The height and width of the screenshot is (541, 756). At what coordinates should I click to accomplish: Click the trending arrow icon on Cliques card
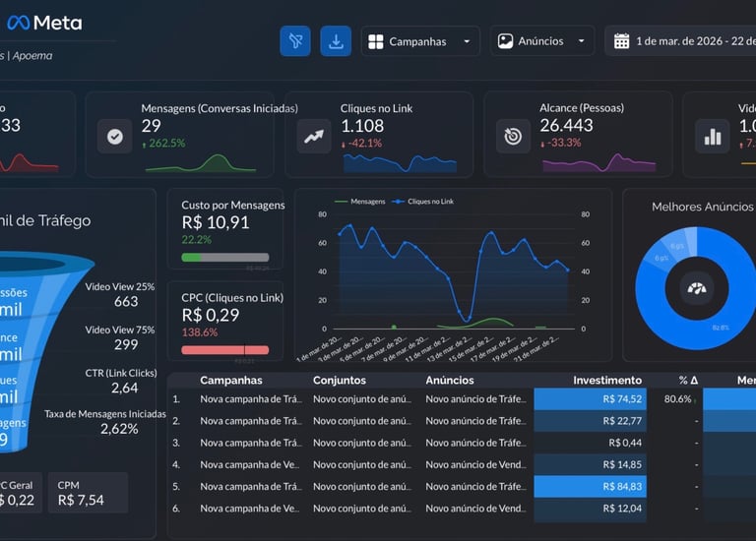tap(314, 137)
